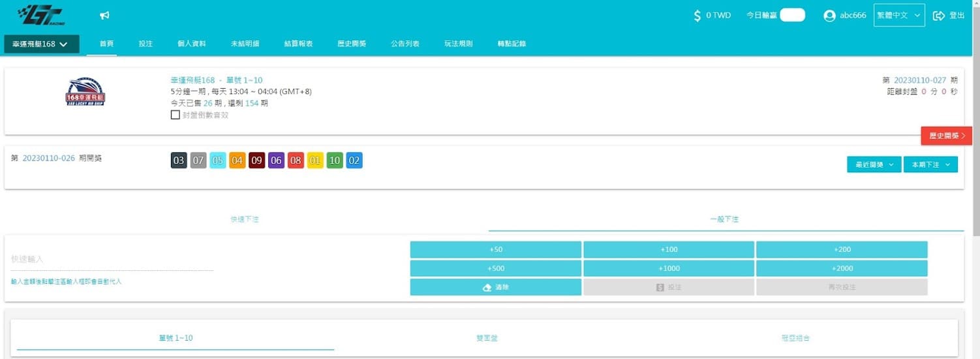Add 200 with the +200 button
Image resolution: width=980 pixels, height=359 pixels.
[x=842, y=249]
